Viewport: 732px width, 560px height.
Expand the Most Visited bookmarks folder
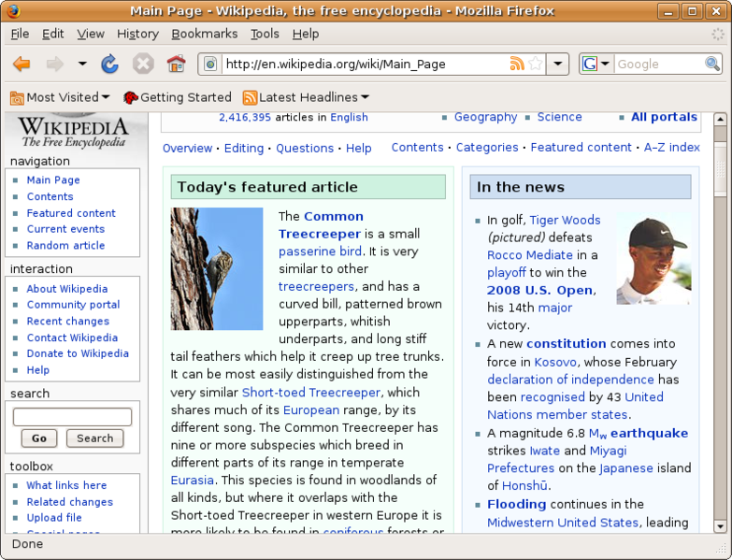[x=60, y=97]
